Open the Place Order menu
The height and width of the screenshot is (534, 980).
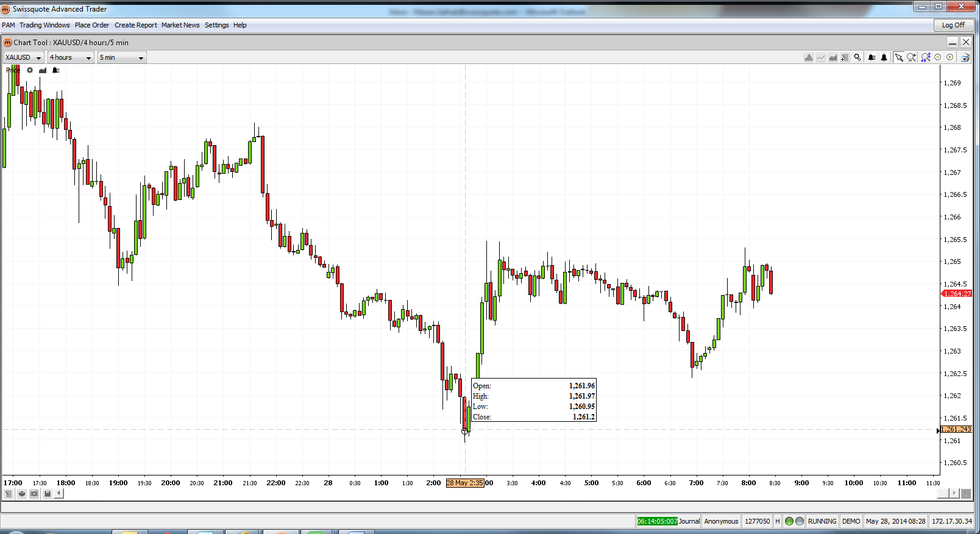[92, 25]
